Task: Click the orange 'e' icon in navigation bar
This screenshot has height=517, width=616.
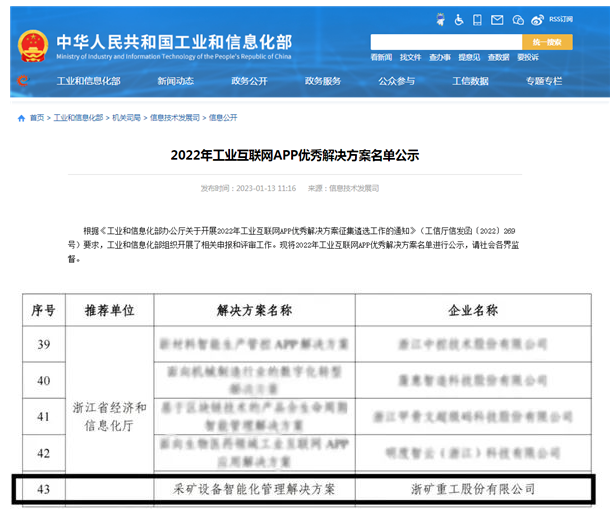Action: pyautogui.click(x=23, y=81)
